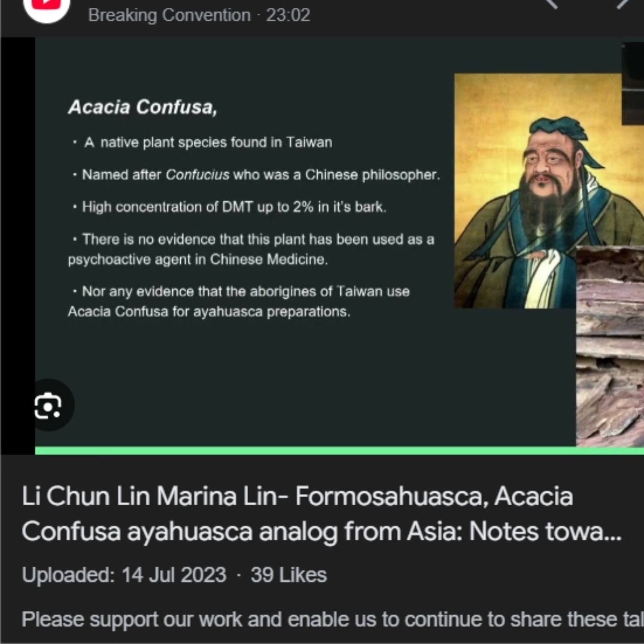
Task: Click the YouTube logo icon
Action: point(46,6)
